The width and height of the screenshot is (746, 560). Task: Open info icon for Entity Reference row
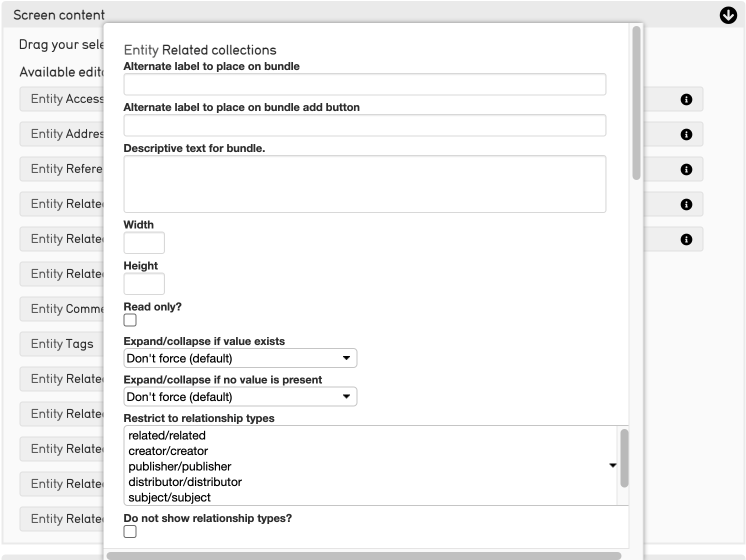point(686,169)
